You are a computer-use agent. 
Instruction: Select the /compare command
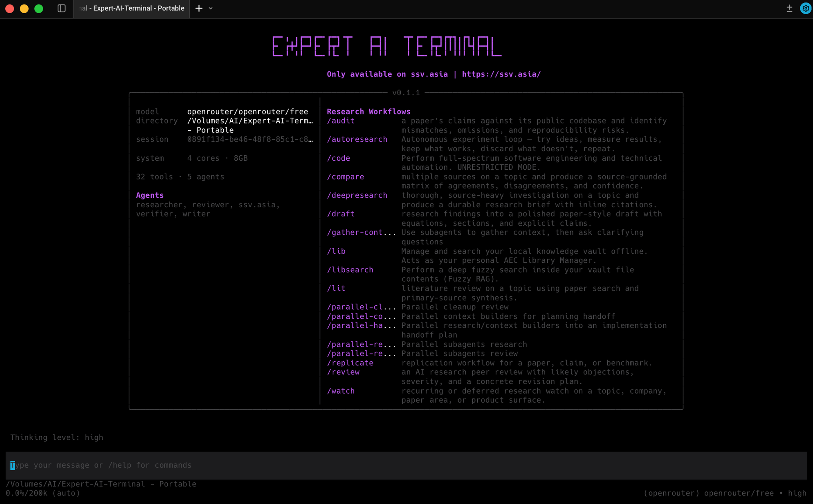[x=345, y=177]
